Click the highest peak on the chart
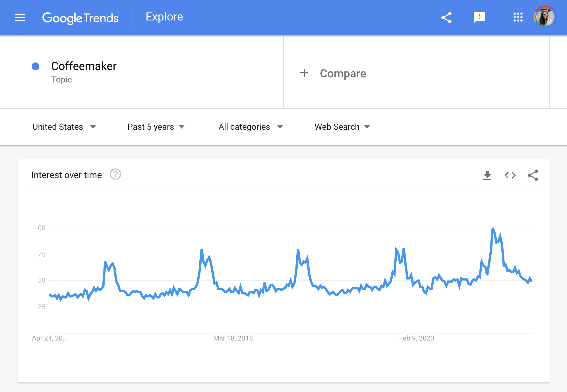 (493, 228)
